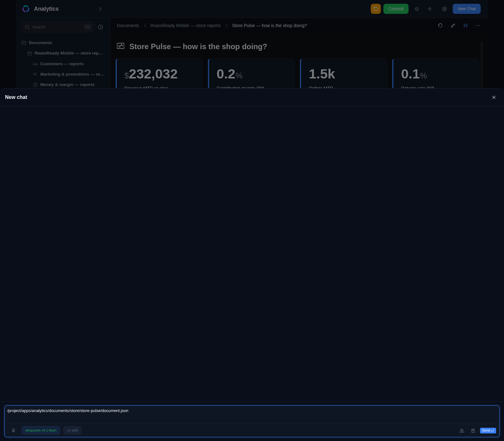Edit document with pencil icon
Image resolution: width=504 pixels, height=441 pixels.
pos(453,26)
